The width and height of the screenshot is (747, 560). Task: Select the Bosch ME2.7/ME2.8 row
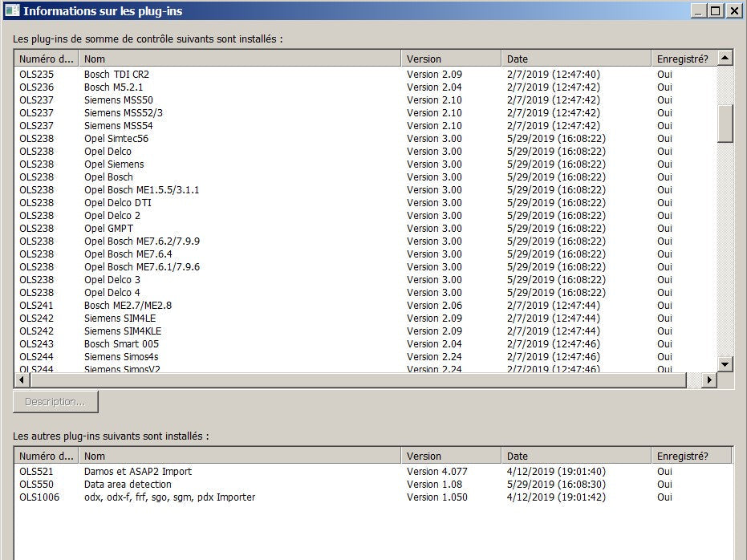point(365,306)
